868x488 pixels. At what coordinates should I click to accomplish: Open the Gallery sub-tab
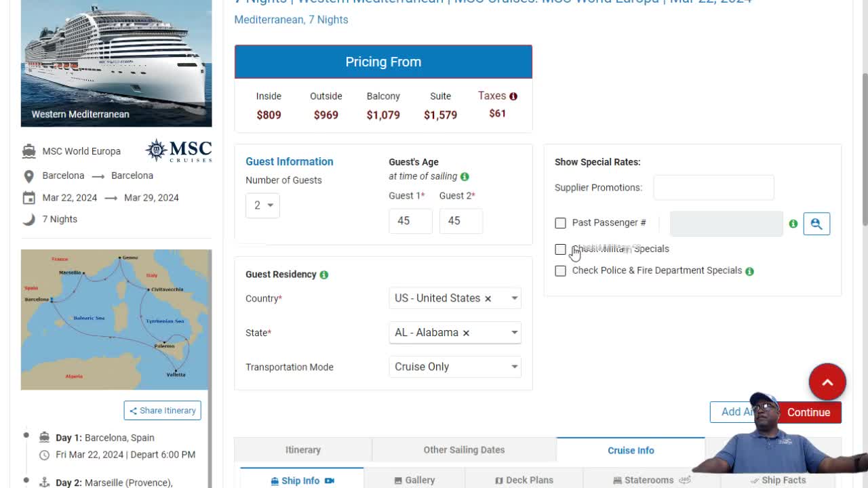click(414, 480)
